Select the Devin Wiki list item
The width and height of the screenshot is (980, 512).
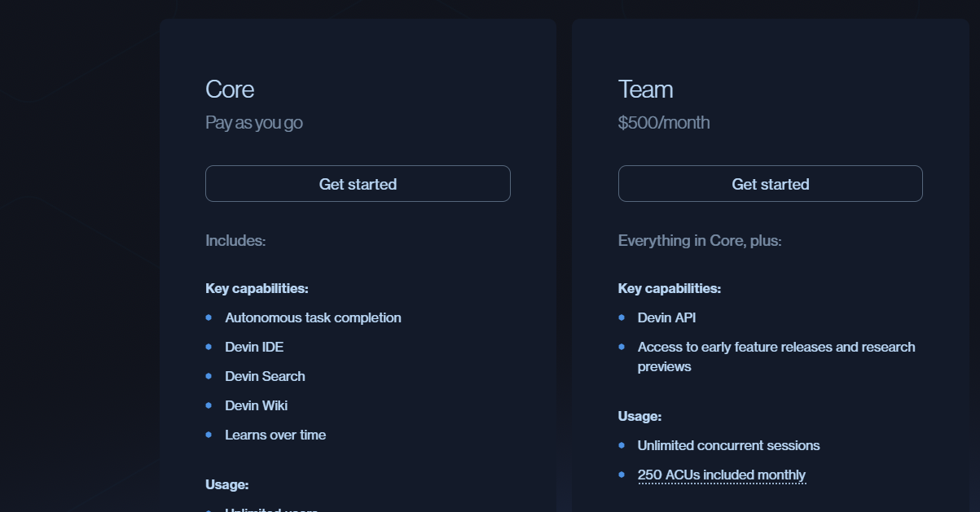[x=256, y=405]
